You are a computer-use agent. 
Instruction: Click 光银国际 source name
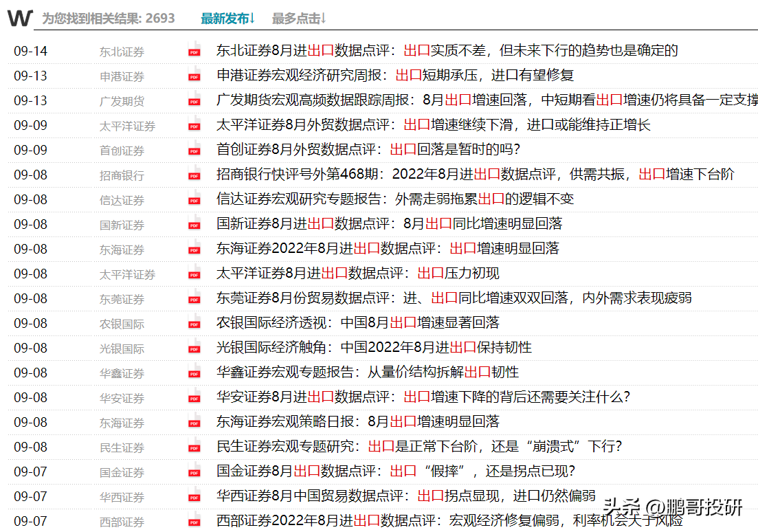point(122,348)
